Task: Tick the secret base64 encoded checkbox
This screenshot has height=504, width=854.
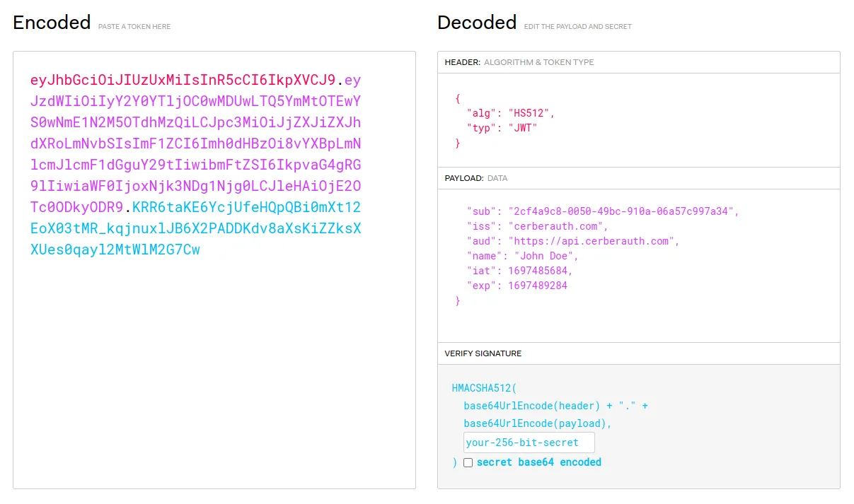Action: click(468, 462)
